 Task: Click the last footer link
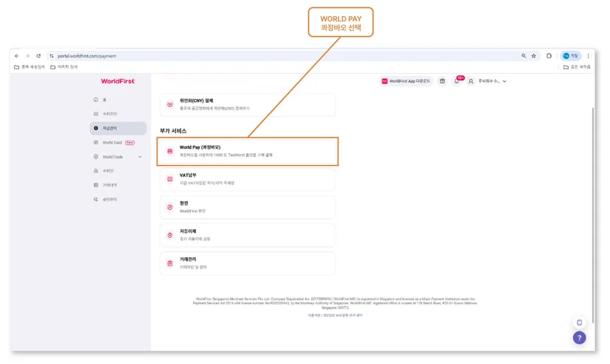356,315
